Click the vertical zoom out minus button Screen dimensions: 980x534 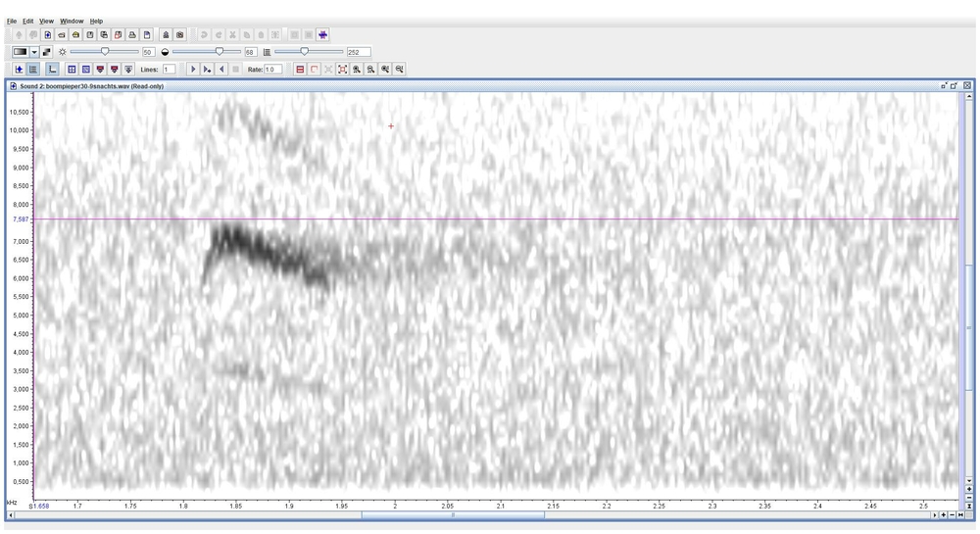(x=969, y=497)
